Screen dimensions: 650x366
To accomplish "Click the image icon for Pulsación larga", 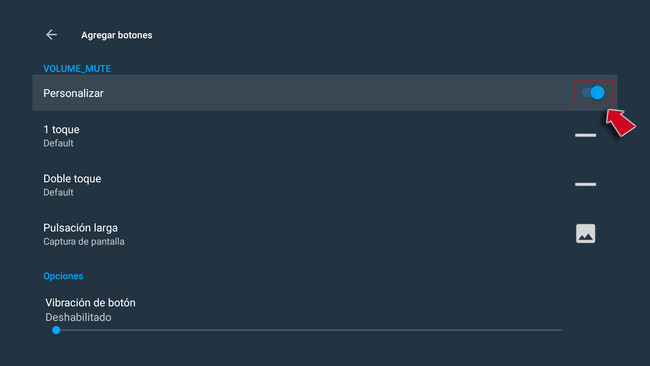I will click(x=585, y=234).
